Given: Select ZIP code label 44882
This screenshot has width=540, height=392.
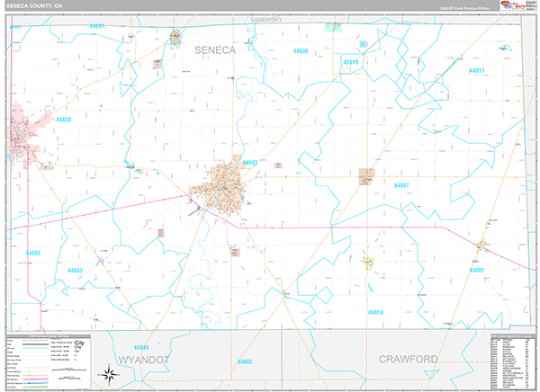Looking at the screenshot, I should [x=245, y=361].
